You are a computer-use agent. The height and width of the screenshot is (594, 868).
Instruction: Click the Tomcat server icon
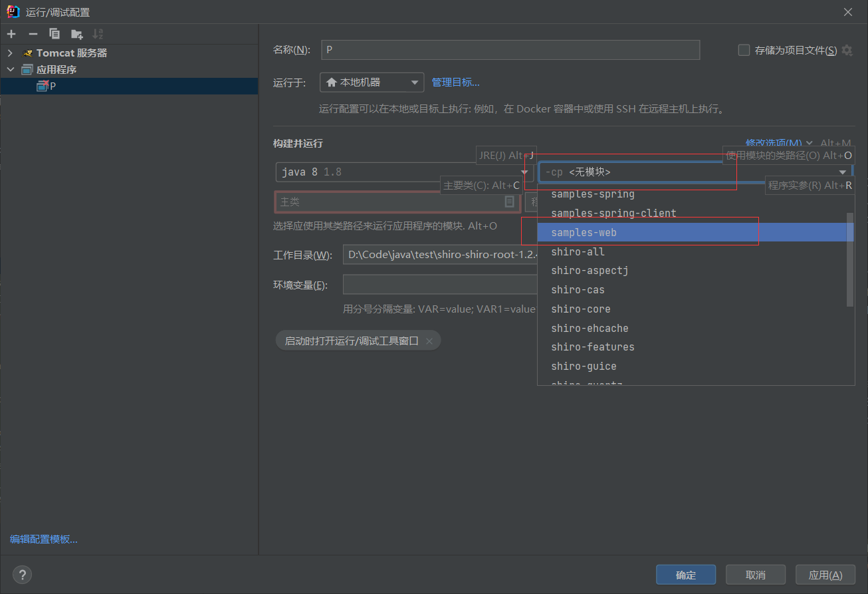point(27,53)
